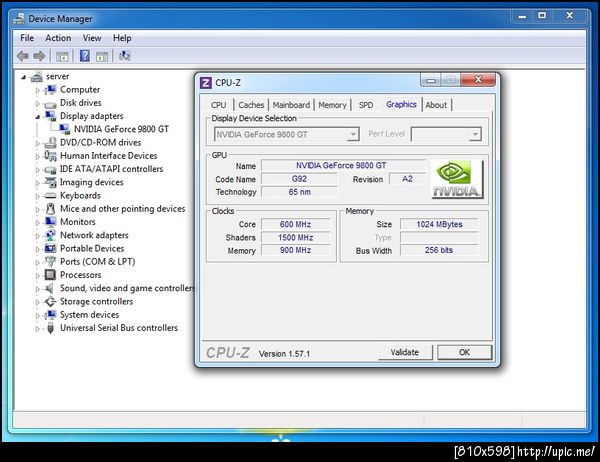Click the Storage controllers icon

point(50,302)
